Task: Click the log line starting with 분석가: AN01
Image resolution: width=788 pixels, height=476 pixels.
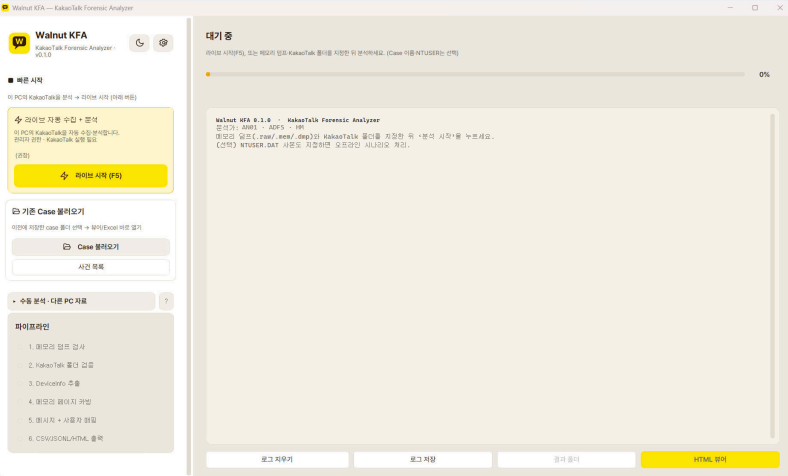Action: [x=260, y=128]
